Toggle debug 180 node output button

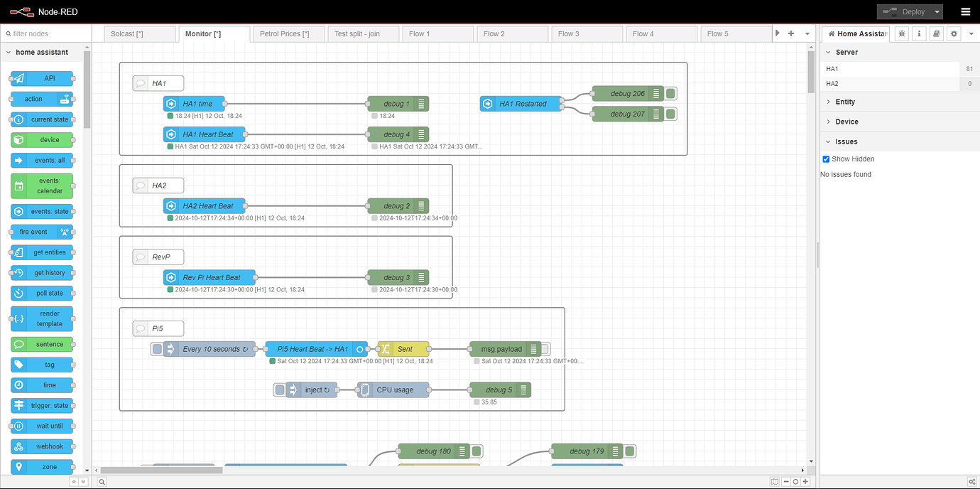click(x=477, y=451)
